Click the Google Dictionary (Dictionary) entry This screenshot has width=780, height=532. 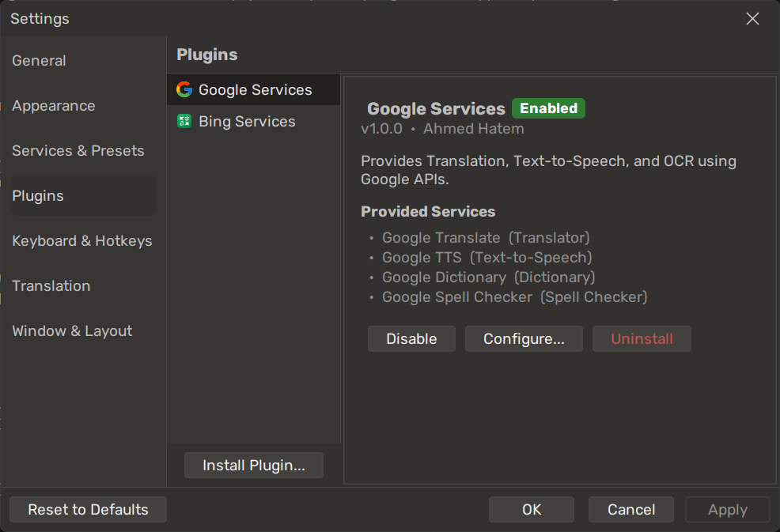click(x=489, y=277)
